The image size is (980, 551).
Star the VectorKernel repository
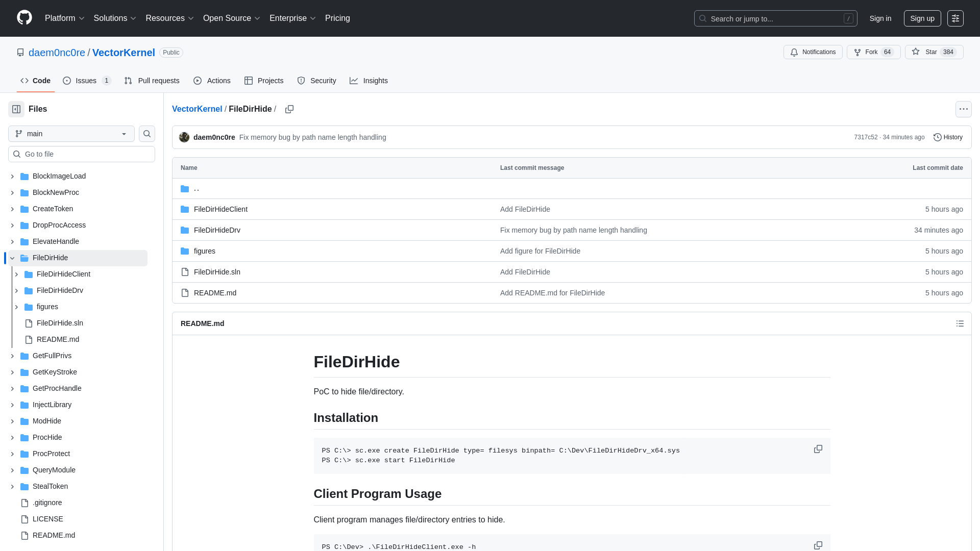click(934, 52)
